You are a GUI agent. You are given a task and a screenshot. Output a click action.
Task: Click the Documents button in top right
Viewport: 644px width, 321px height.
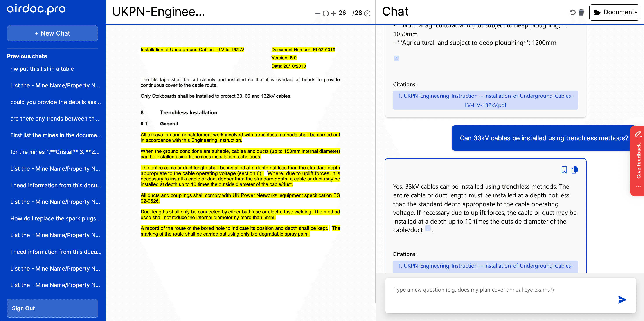coord(614,12)
